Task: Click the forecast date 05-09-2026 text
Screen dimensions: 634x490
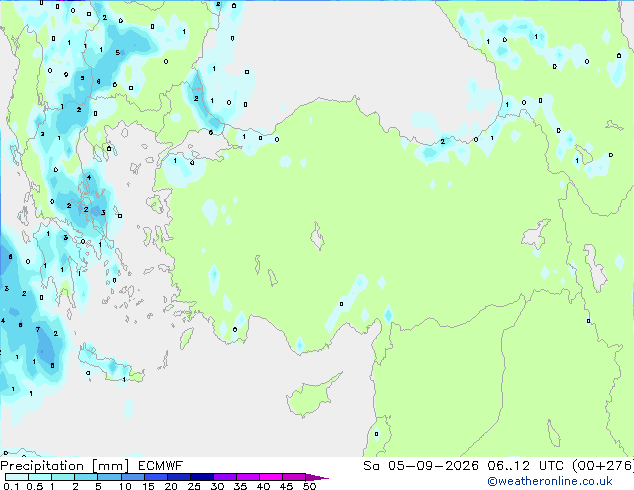Action: tap(433, 466)
